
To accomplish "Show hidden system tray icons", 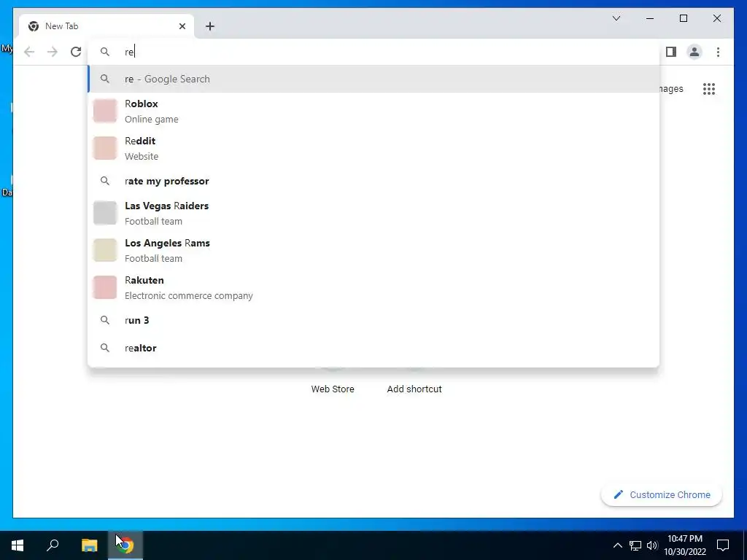I will point(617,545).
